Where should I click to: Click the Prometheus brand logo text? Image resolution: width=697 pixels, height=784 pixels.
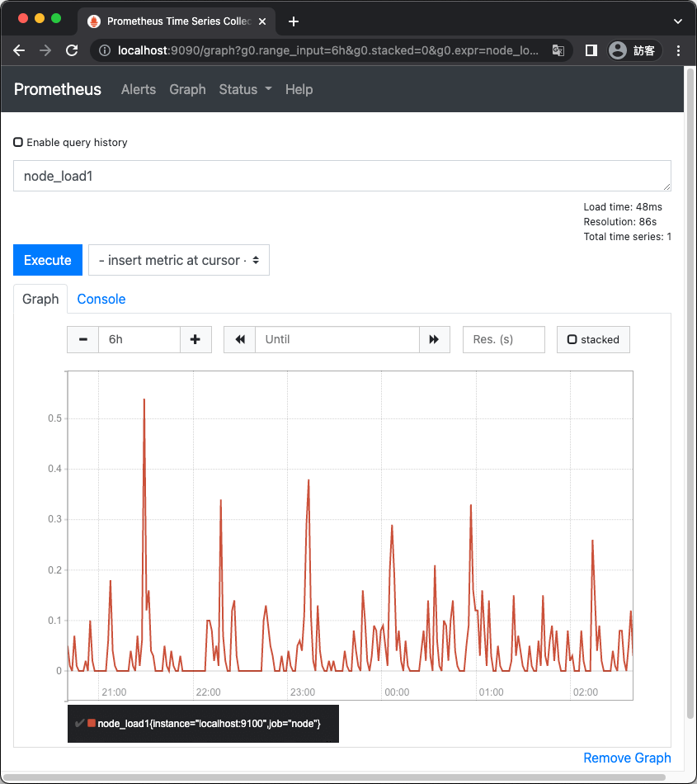(x=58, y=89)
